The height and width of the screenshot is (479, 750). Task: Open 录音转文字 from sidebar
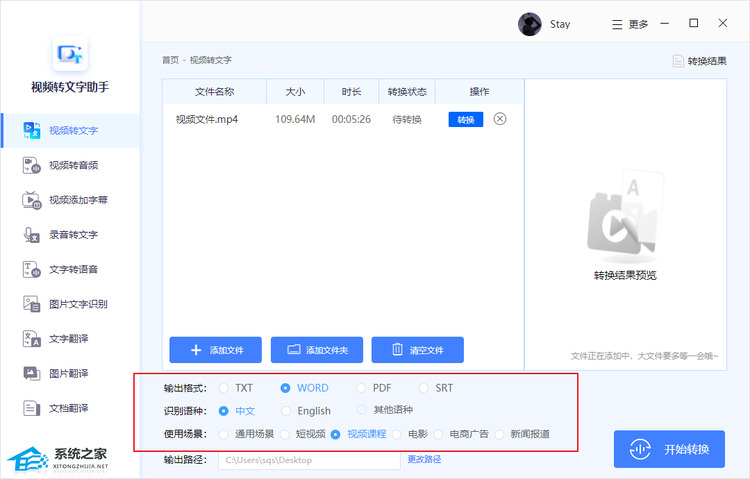(70, 234)
